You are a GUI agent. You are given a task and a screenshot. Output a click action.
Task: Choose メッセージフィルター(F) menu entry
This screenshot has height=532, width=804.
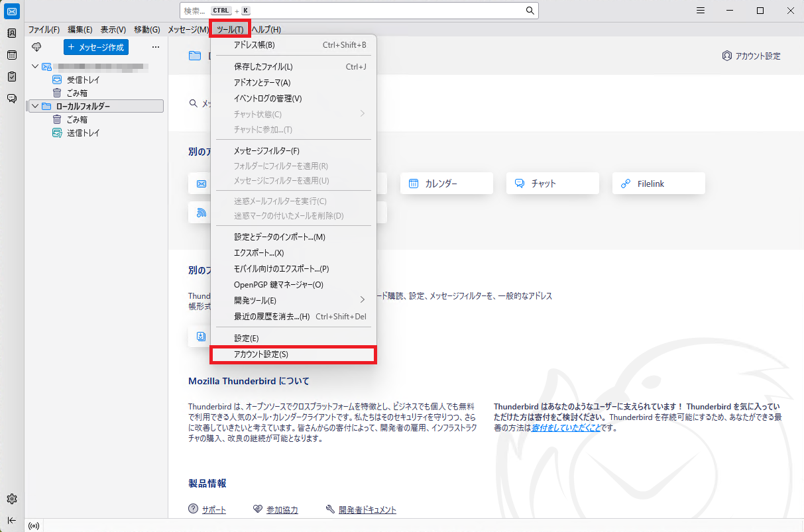coord(294,151)
